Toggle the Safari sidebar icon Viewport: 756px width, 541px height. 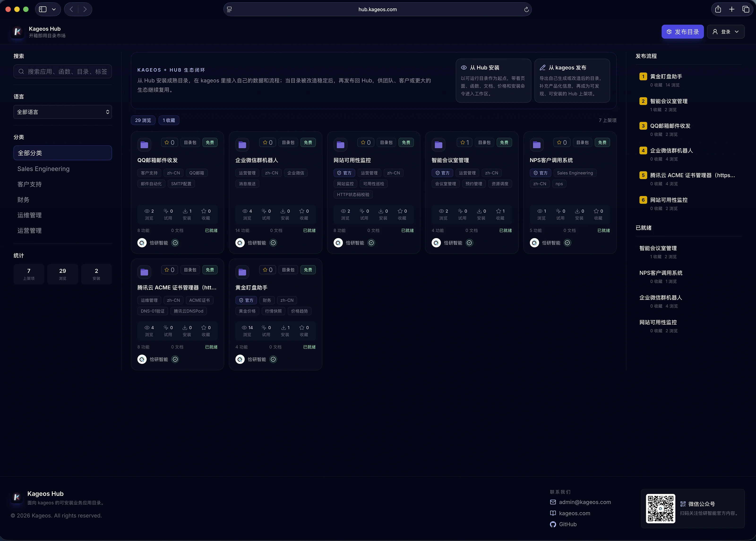(x=43, y=9)
